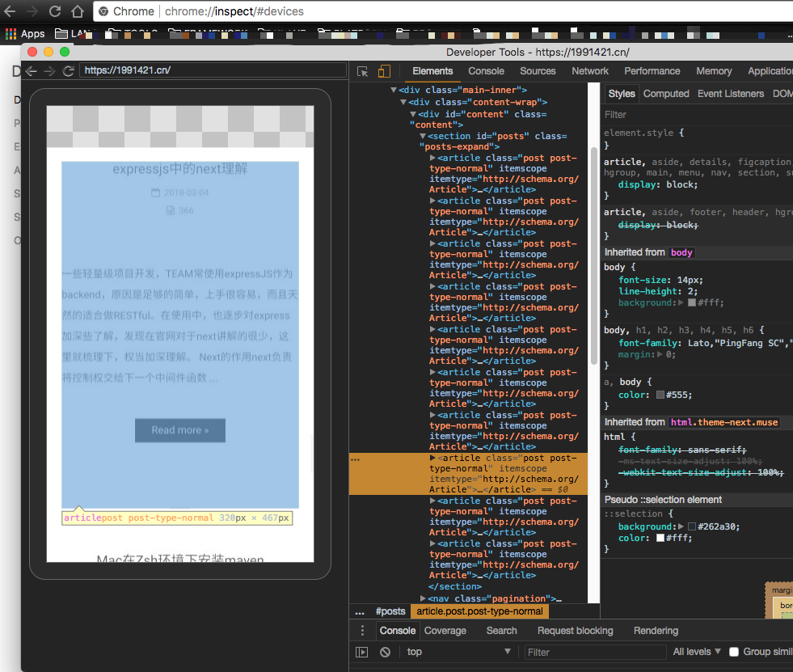Image resolution: width=793 pixels, height=672 pixels.
Task: Collapse the content-wrap div node
Action: pos(403,102)
